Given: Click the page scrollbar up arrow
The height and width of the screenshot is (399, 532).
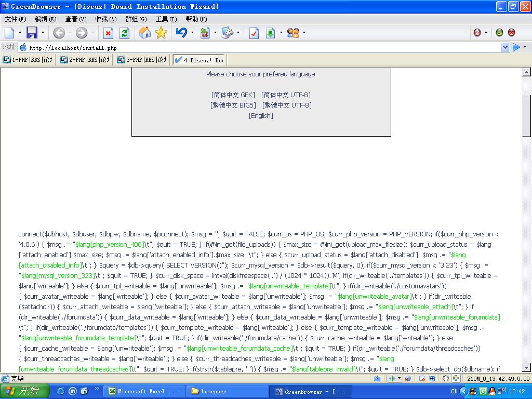Looking at the screenshot, I should click(526, 72).
